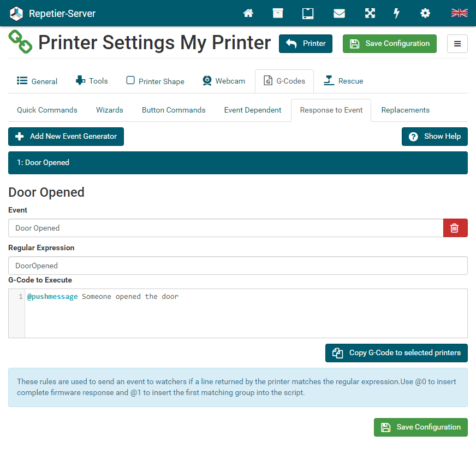The width and height of the screenshot is (476, 453).
Task: Switch to the Webcam tab
Action: [224, 81]
